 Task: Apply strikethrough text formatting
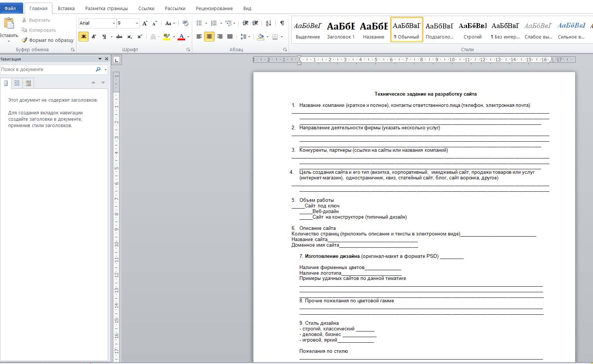(119, 37)
